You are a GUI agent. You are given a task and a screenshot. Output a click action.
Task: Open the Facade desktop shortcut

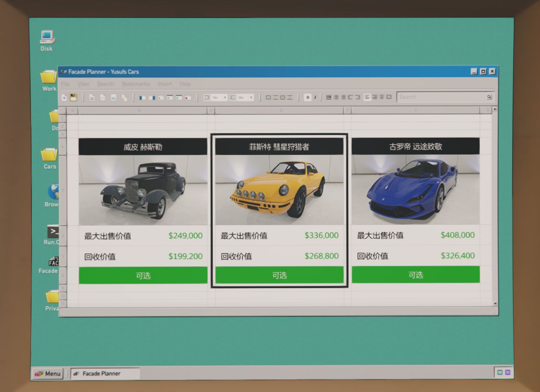[x=49, y=264]
